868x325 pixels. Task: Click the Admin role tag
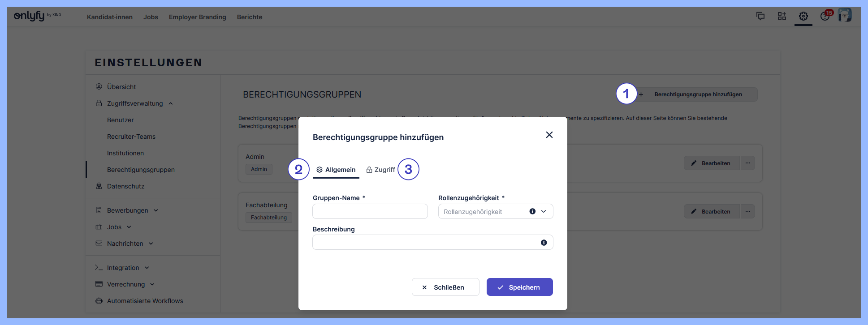pos(259,169)
